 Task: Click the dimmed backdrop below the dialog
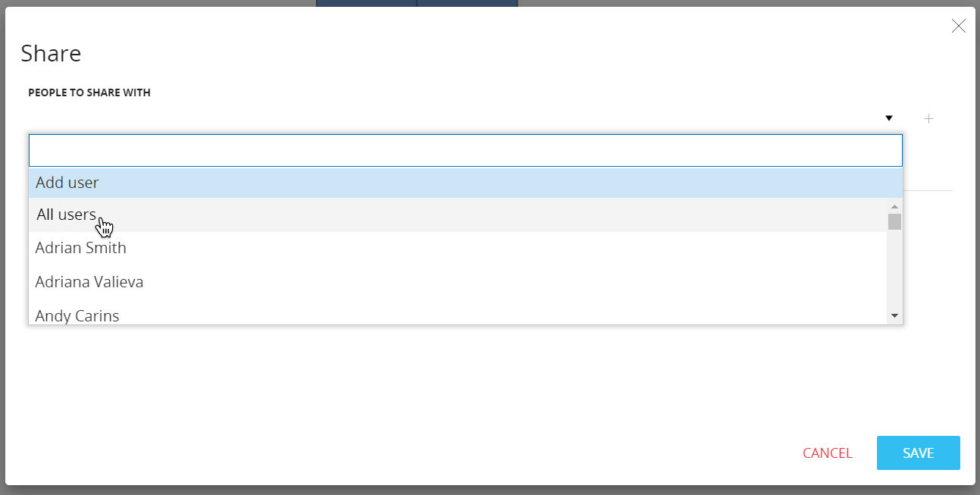click(490, 490)
